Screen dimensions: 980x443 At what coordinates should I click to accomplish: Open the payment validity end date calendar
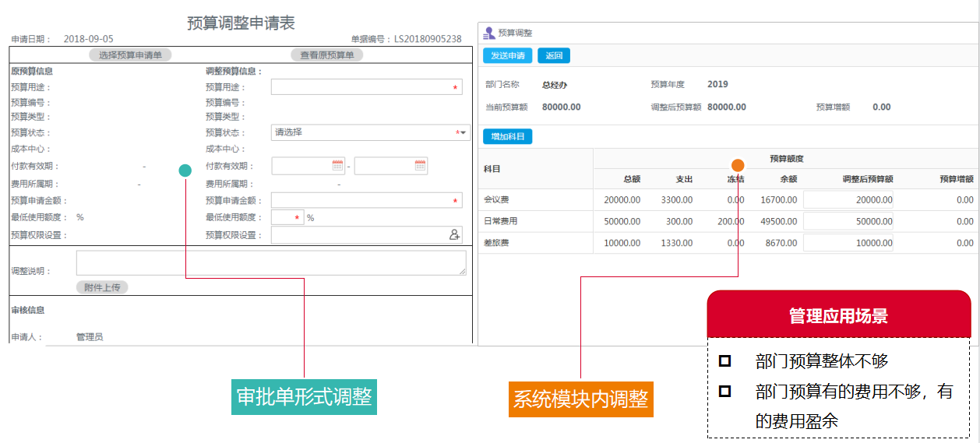click(420, 166)
